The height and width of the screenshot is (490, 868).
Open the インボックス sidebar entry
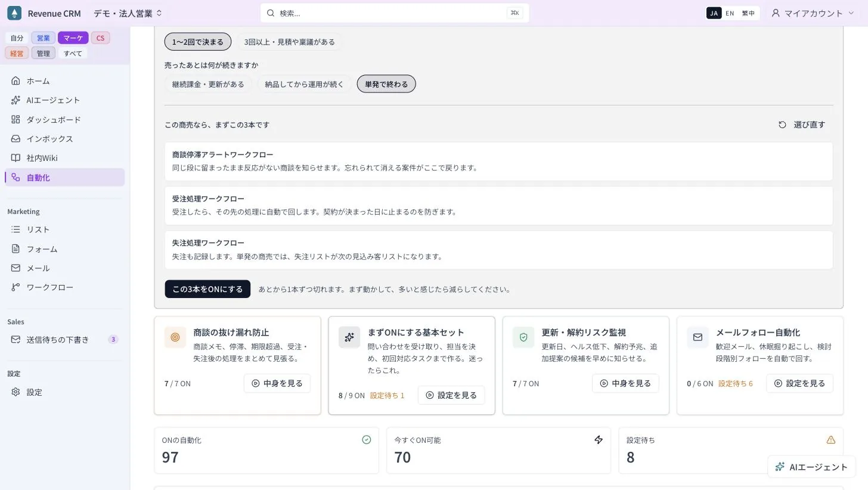(64, 138)
